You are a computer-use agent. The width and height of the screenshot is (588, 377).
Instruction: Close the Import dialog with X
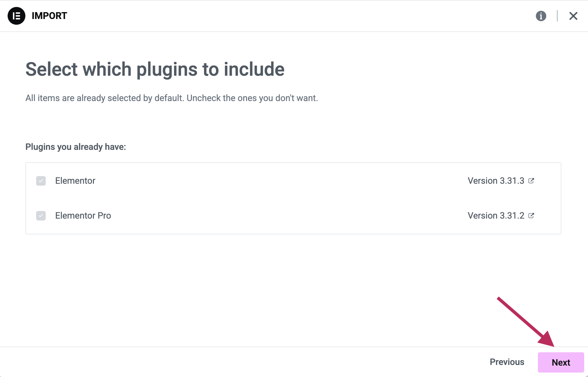coord(573,16)
